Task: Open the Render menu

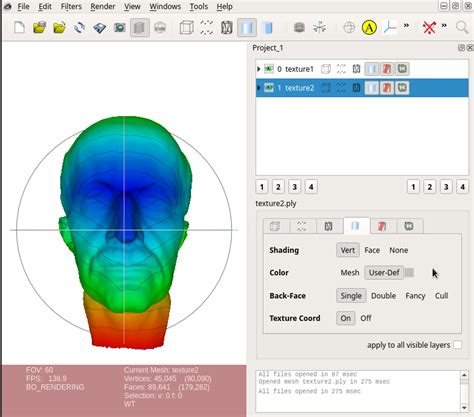Action: click(103, 7)
